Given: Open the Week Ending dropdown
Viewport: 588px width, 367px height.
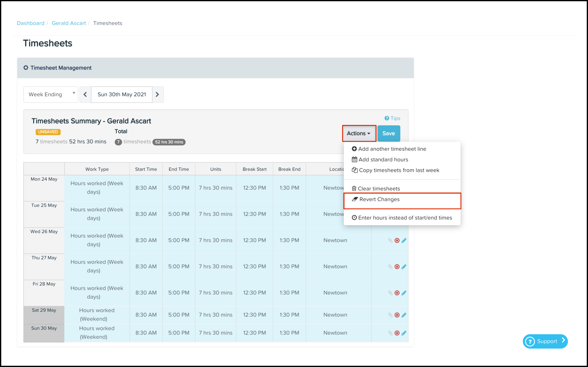Looking at the screenshot, I should [51, 94].
